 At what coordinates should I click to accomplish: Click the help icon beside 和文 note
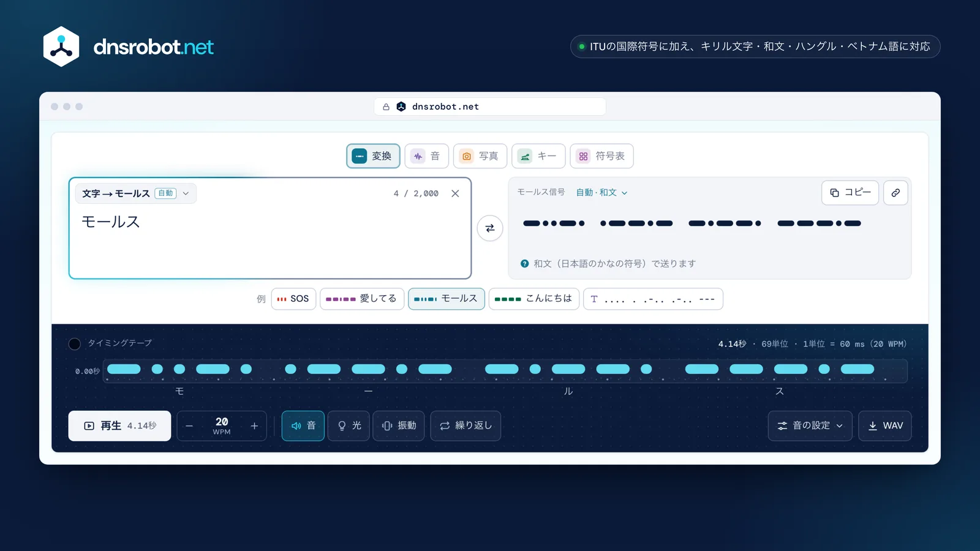click(524, 264)
